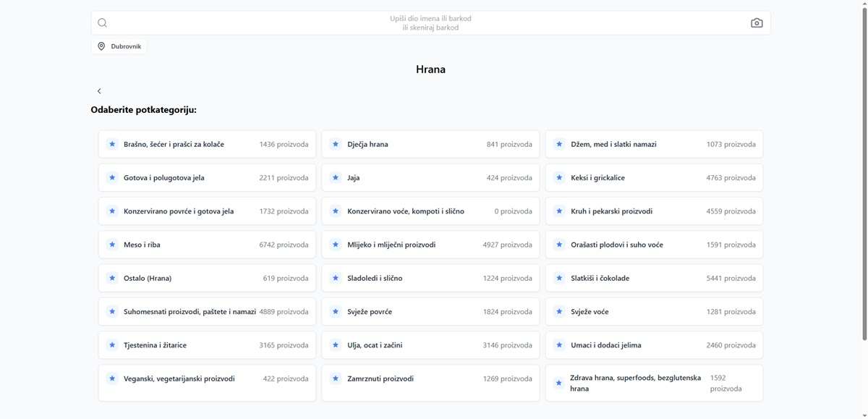868x419 pixels.
Task: Click the product name or barcode search field
Action: tap(430, 23)
